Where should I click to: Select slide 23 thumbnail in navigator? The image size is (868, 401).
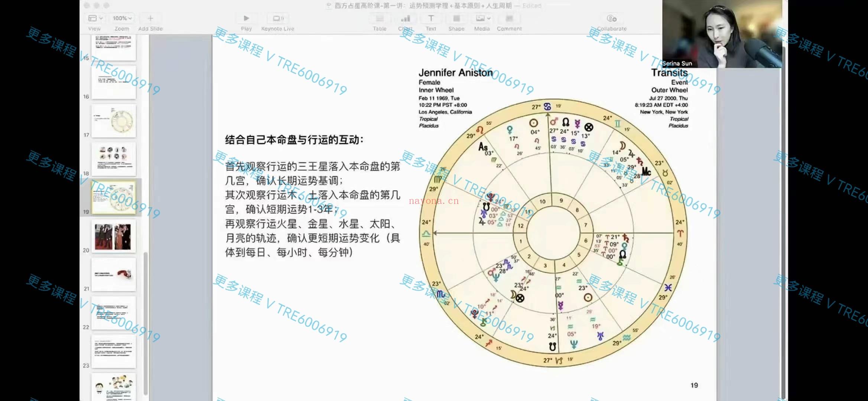[x=114, y=351]
